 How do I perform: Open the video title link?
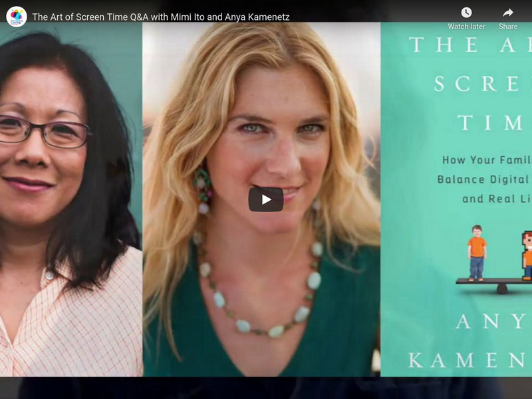point(161,17)
